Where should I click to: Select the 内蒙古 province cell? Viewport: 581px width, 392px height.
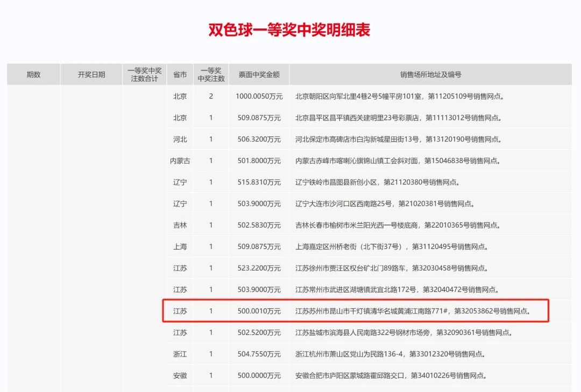click(x=180, y=161)
